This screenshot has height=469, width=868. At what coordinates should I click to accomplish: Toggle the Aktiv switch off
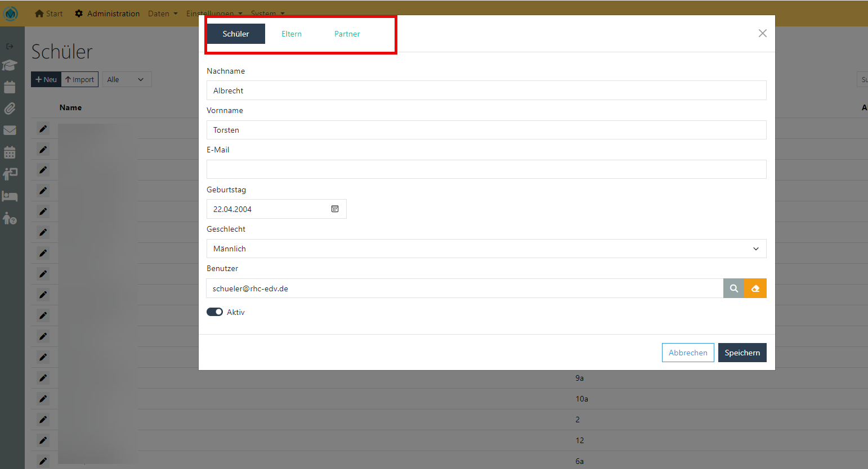(214, 312)
